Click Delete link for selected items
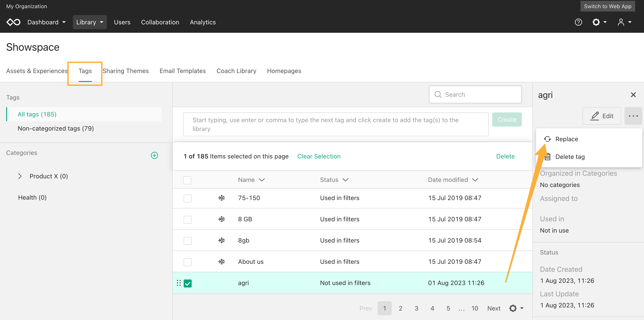 (x=505, y=156)
